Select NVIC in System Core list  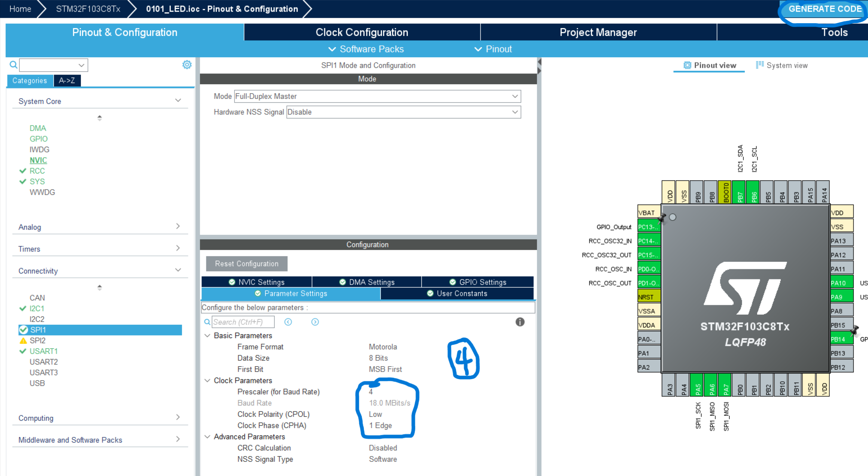point(38,160)
